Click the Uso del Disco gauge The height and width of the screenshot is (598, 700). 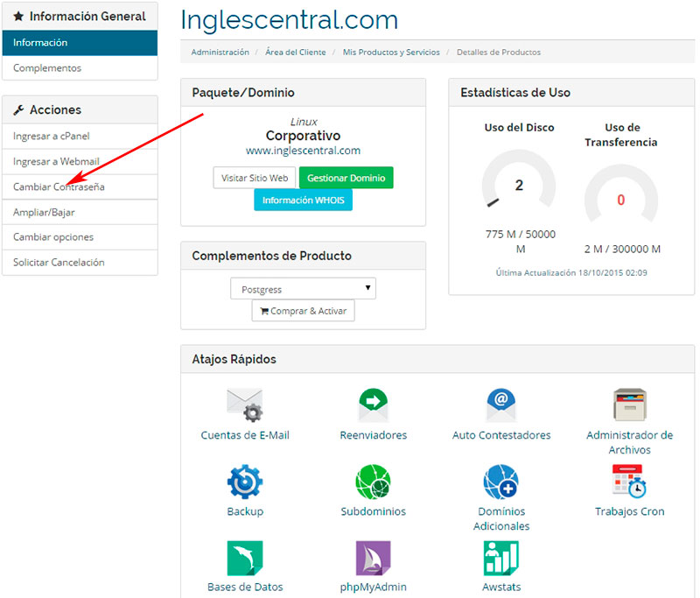[x=519, y=180]
